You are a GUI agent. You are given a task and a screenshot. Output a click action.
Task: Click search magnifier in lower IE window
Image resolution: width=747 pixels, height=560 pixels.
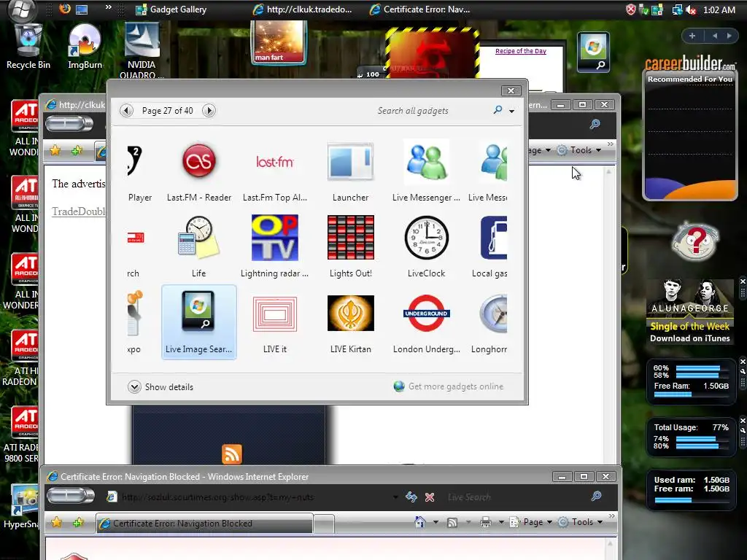596,497
